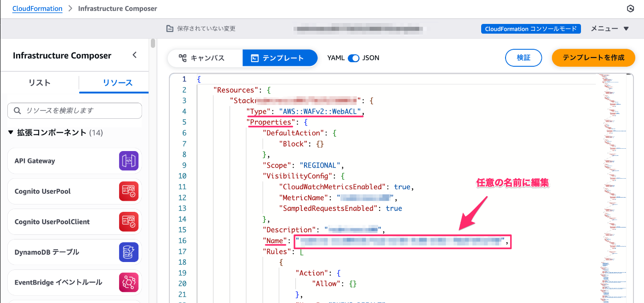Switch to the キャンバス view
Image resolution: width=644 pixels, height=303 pixels.
[x=205, y=58]
